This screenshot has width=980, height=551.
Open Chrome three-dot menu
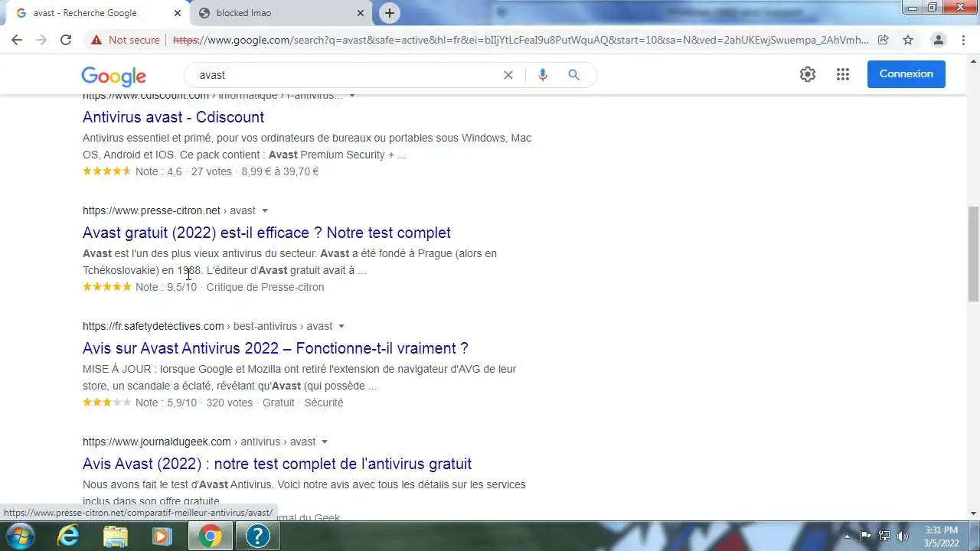click(963, 40)
